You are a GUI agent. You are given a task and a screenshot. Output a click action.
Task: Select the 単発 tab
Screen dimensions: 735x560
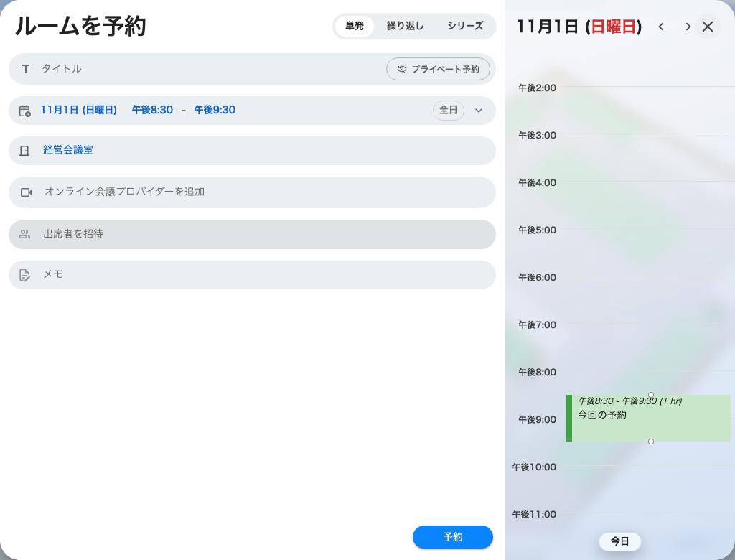(x=355, y=27)
